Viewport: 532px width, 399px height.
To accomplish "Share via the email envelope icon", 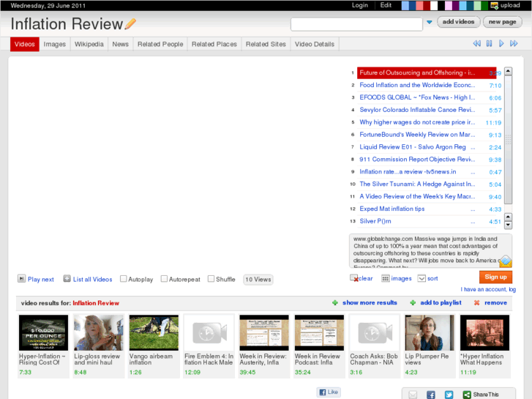I will click(413, 395).
